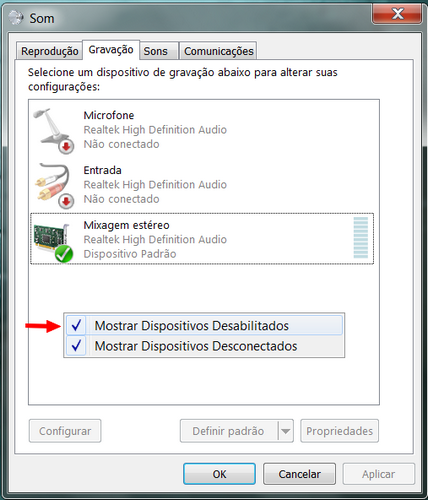Switch to the Reprodução tab
Image resolution: width=428 pixels, height=500 pixels.
(x=49, y=51)
